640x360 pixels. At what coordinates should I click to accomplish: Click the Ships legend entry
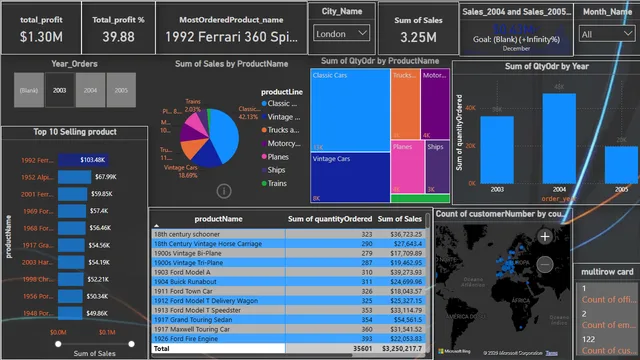coord(273,170)
